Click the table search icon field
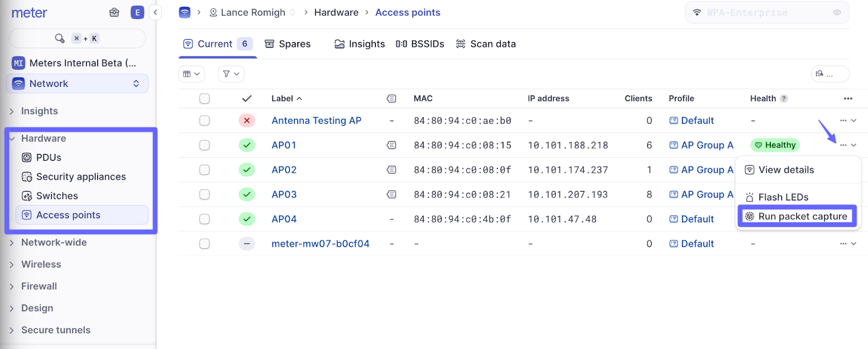 click(x=829, y=74)
